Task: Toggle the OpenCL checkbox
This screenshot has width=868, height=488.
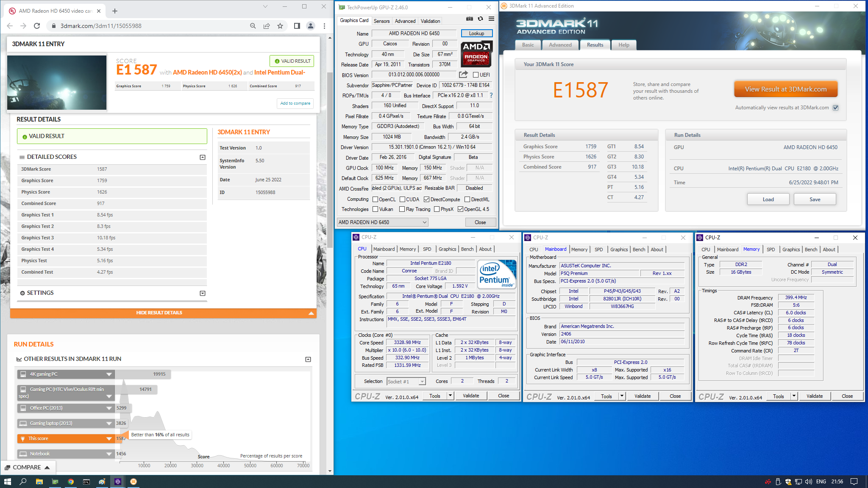Action: coord(375,200)
